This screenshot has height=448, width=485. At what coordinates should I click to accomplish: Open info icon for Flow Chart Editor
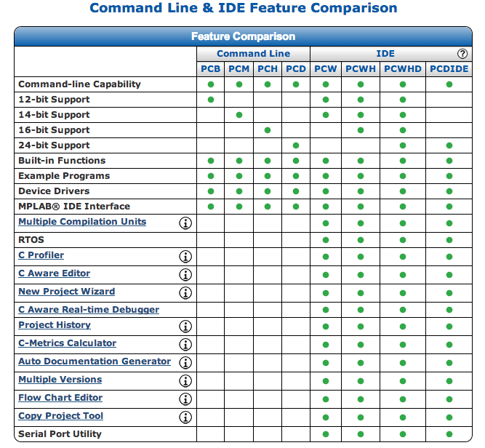tap(185, 399)
